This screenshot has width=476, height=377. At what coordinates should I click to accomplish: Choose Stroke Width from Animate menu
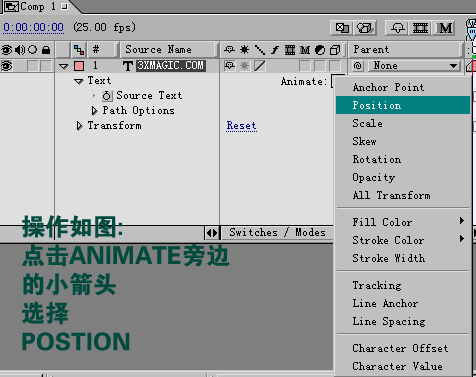tap(403, 258)
